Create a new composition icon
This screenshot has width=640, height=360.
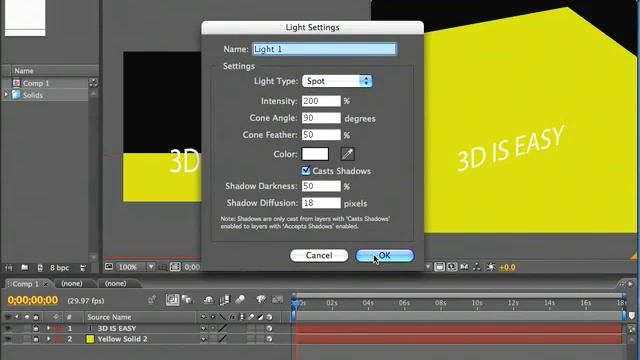40,268
